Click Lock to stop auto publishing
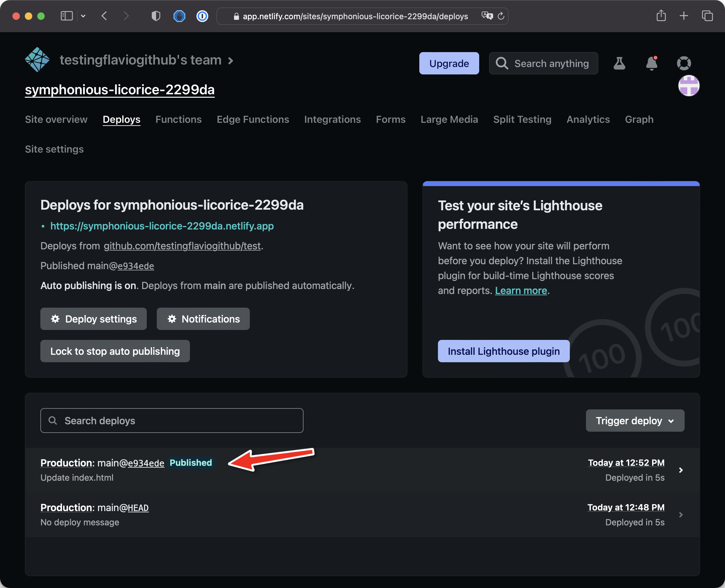The width and height of the screenshot is (725, 588). click(x=115, y=351)
